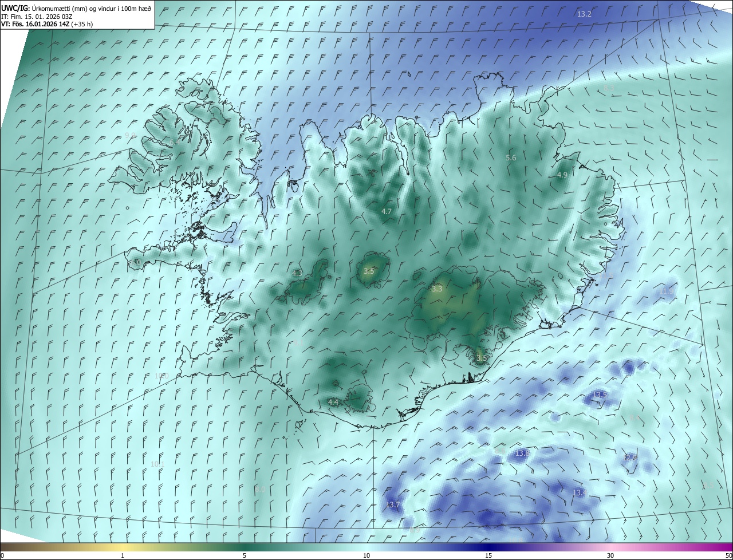Click the colour scale label 10

tap(366, 555)
